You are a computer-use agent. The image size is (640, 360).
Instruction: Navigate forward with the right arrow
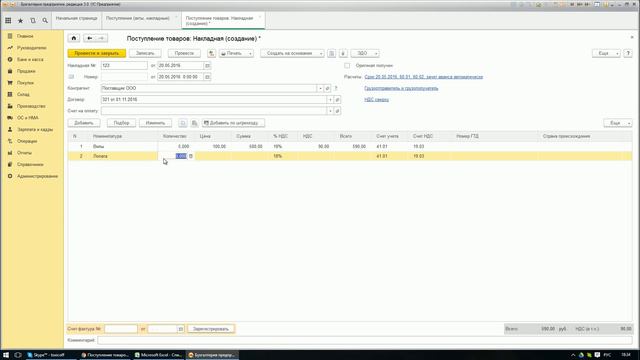102,38
